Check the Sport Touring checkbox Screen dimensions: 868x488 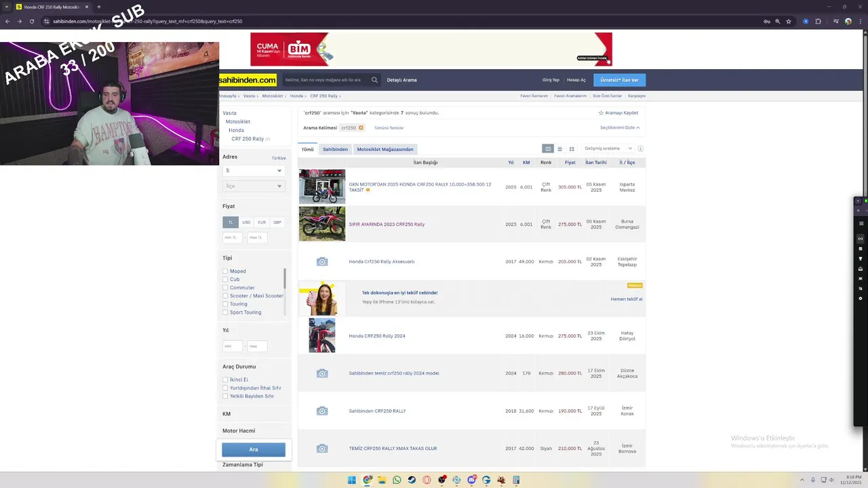[225, 312]
